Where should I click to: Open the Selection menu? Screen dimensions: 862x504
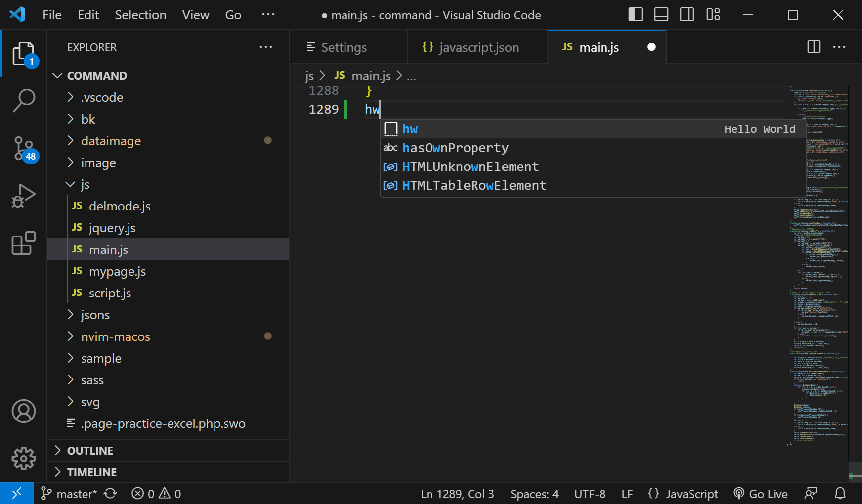140,15
